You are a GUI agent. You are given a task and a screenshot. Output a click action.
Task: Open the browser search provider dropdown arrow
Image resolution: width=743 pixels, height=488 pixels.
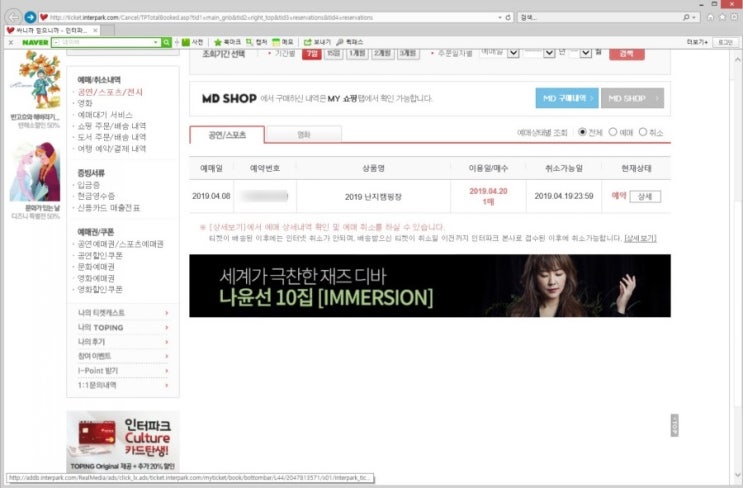[694, 18]
